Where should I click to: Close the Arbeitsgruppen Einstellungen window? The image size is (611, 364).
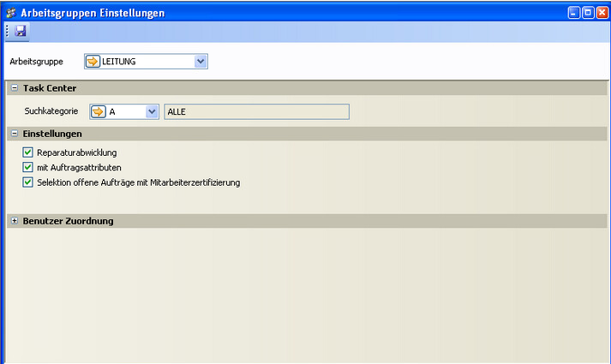[x=602, y=13]
